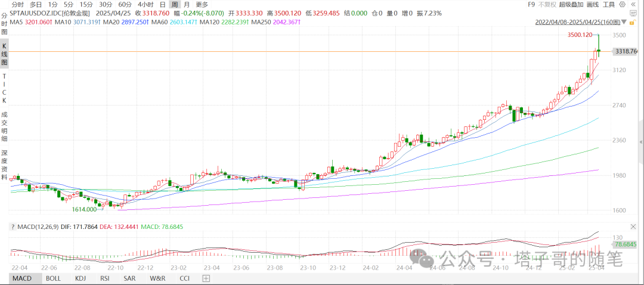The width and height of the screenshot is (644, 285).
Task: Click the date range 2022/04/08-2025/04/25 link
Action: [x=578, y=23]
